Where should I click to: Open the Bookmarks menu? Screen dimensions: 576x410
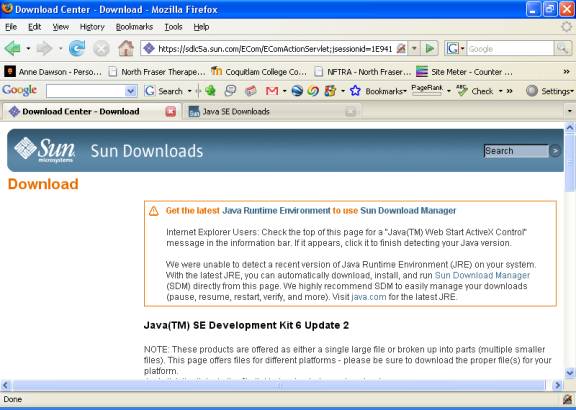[x=134, y=27]
